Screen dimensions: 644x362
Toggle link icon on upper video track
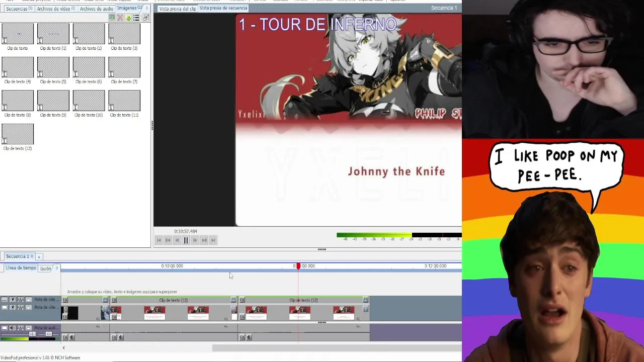[21, 300]
